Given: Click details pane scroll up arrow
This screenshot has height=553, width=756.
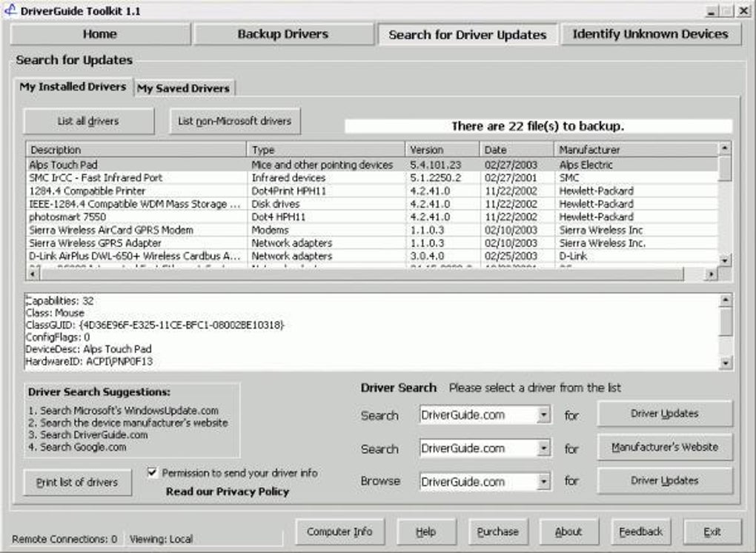Looking at the screenshot, I should click(x=726, y=300).
